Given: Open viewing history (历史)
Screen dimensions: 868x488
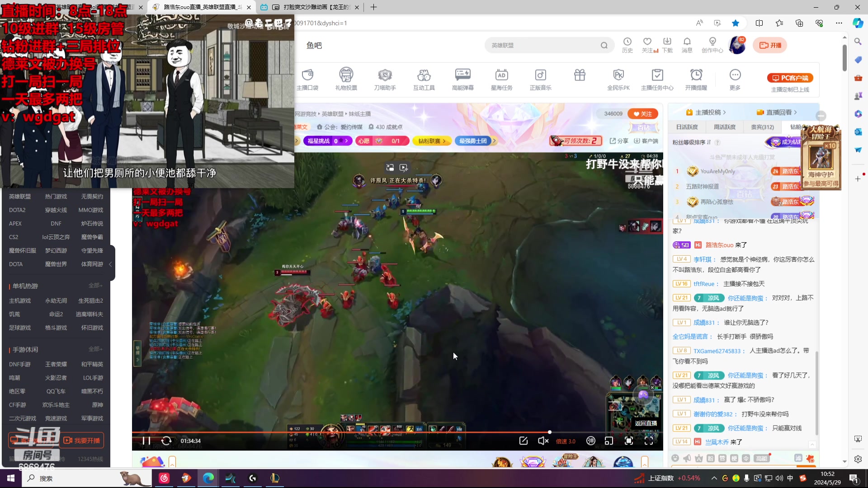Looking at the screenshot, I should pos(627,45).
